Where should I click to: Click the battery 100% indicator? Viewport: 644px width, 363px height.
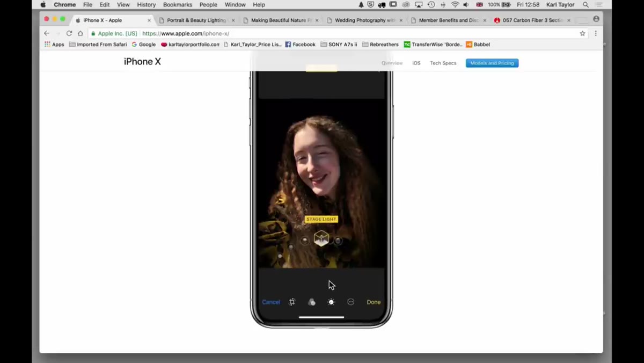[x=498, y=5]
